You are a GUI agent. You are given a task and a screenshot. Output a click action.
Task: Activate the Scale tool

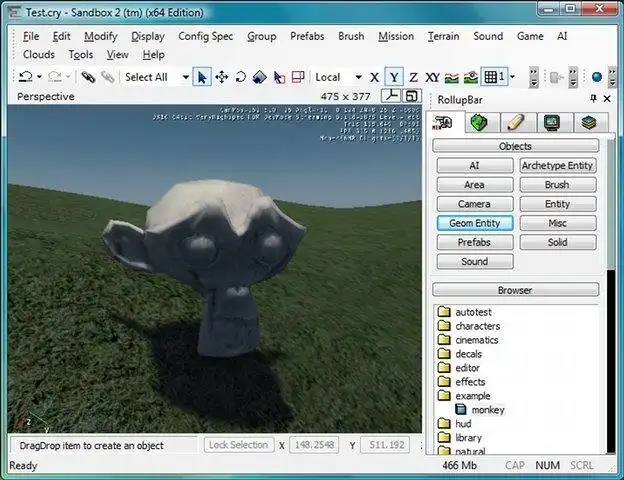259,77
